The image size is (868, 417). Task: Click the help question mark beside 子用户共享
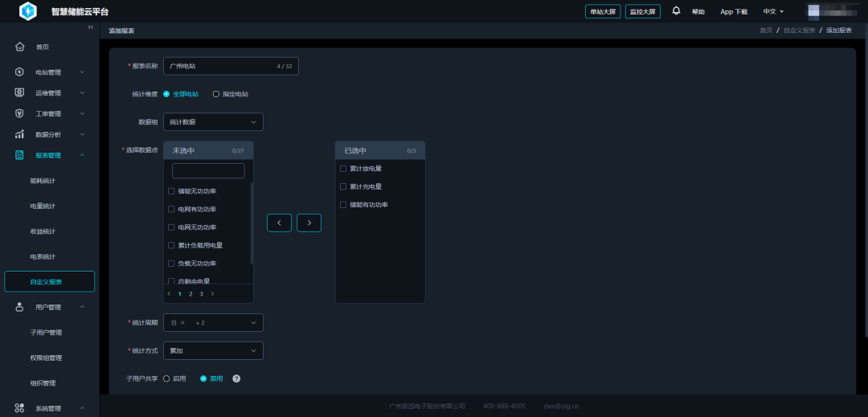[236, 378]
